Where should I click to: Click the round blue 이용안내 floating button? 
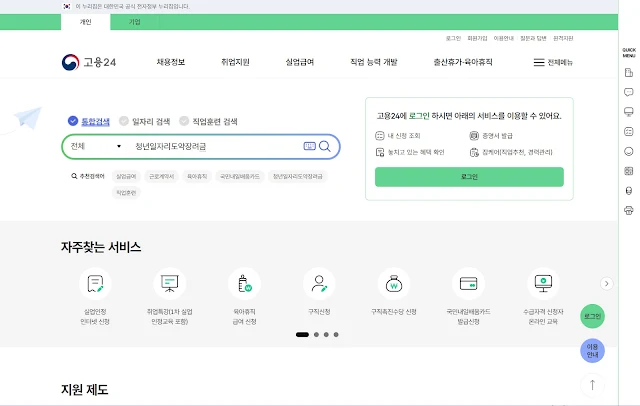592,351
